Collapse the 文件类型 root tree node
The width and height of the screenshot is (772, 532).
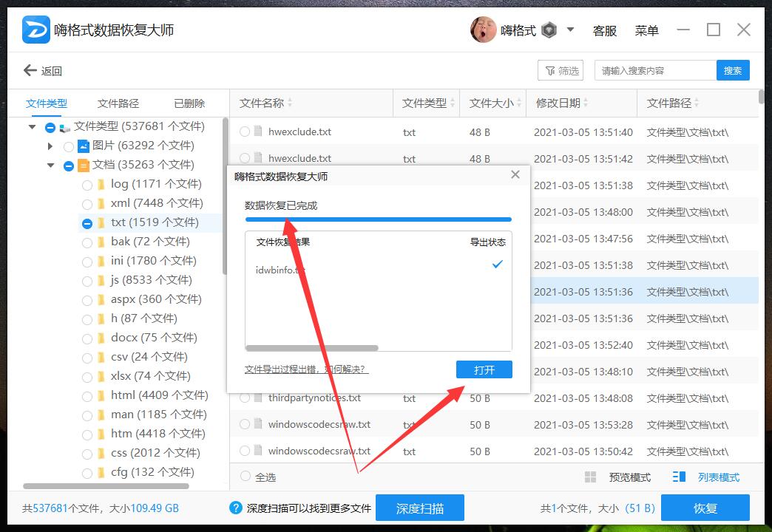click(x=33, y=127)
